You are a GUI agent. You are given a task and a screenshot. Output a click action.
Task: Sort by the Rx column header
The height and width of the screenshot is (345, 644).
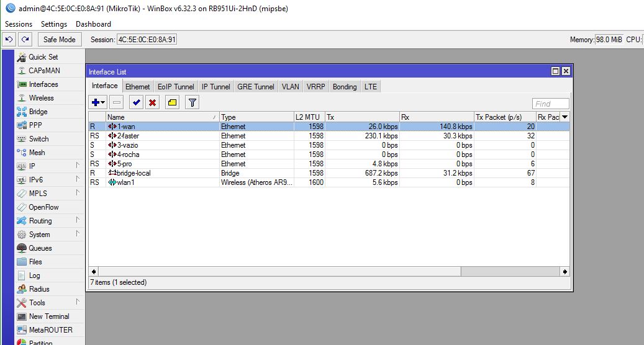pyautogui.click(x=437, y=117)
